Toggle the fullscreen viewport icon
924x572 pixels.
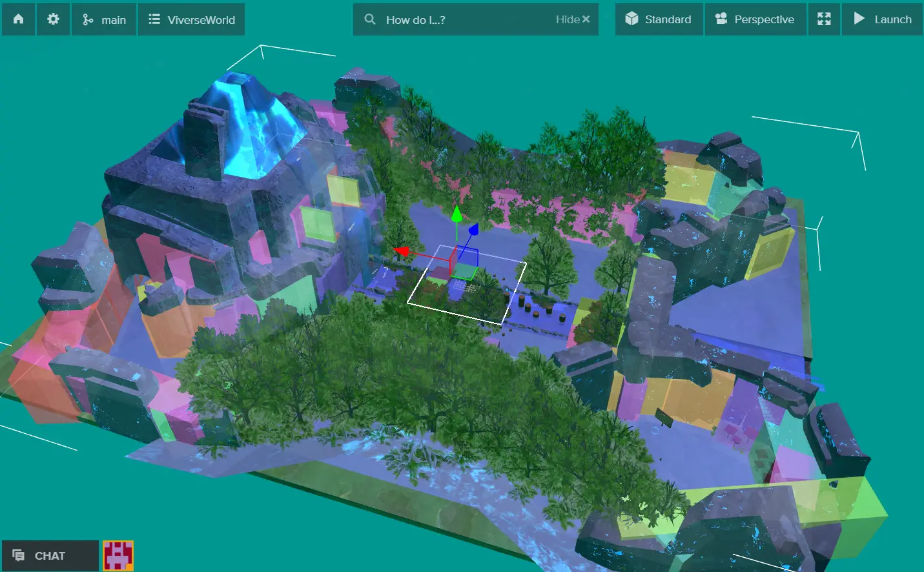824,19
